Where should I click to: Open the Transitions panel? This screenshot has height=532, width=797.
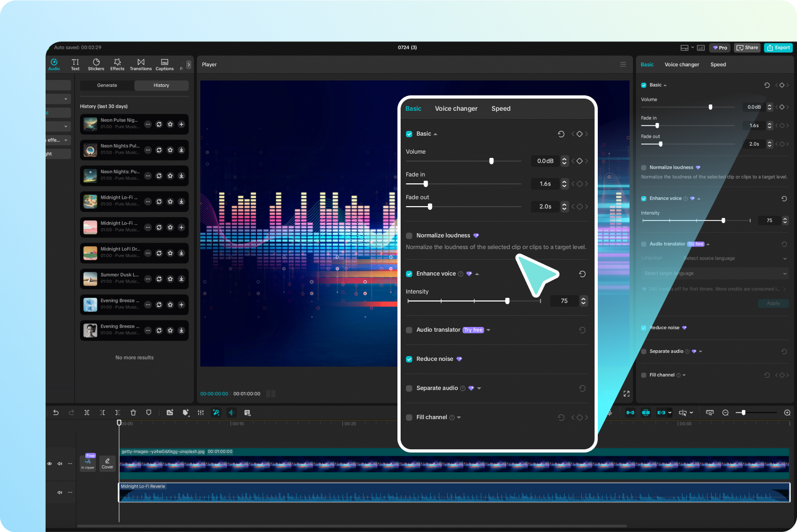140,64
